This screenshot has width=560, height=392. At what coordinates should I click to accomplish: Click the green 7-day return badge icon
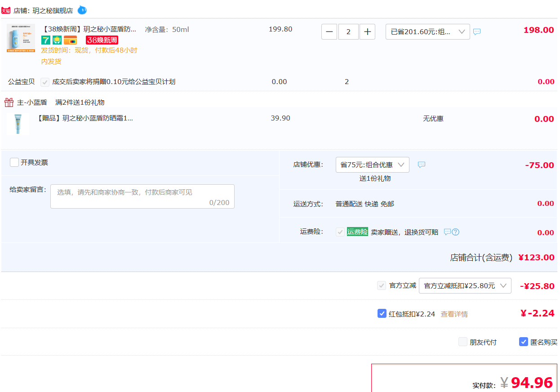coord(45,40)
